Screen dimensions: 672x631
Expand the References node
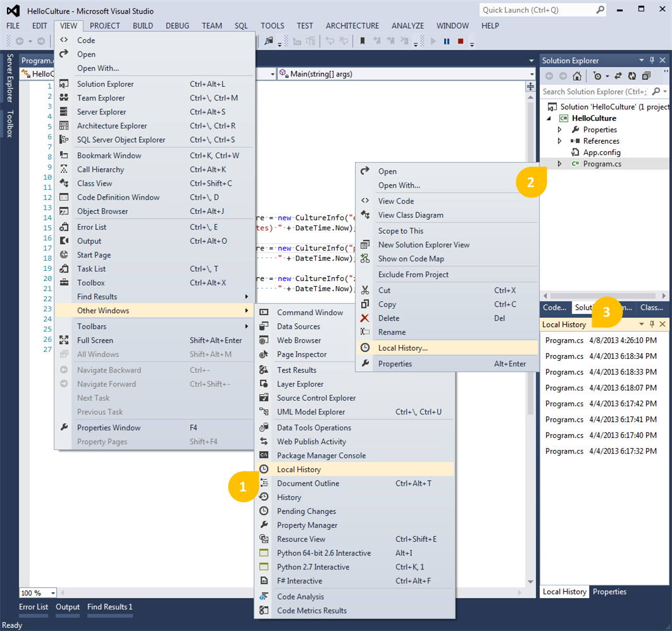point(559,141)
